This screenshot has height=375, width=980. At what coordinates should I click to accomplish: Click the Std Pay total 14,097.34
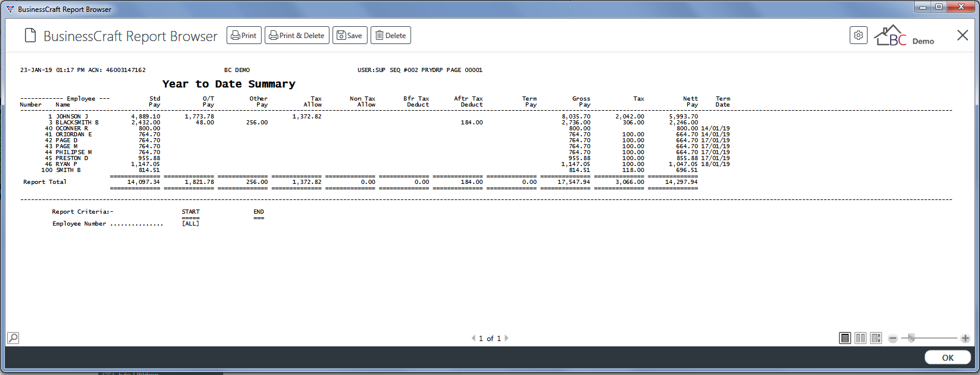pyautogui.click(x=143, y=182)
